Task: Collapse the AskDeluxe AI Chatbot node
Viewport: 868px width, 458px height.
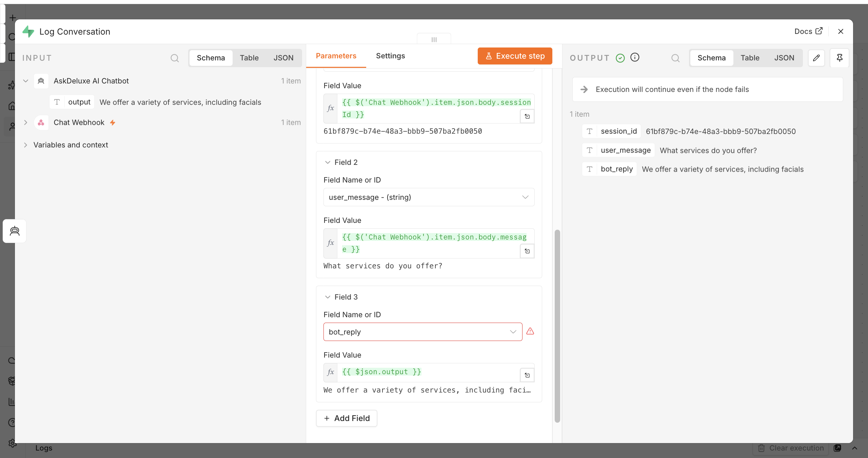Action: [25, 81]
